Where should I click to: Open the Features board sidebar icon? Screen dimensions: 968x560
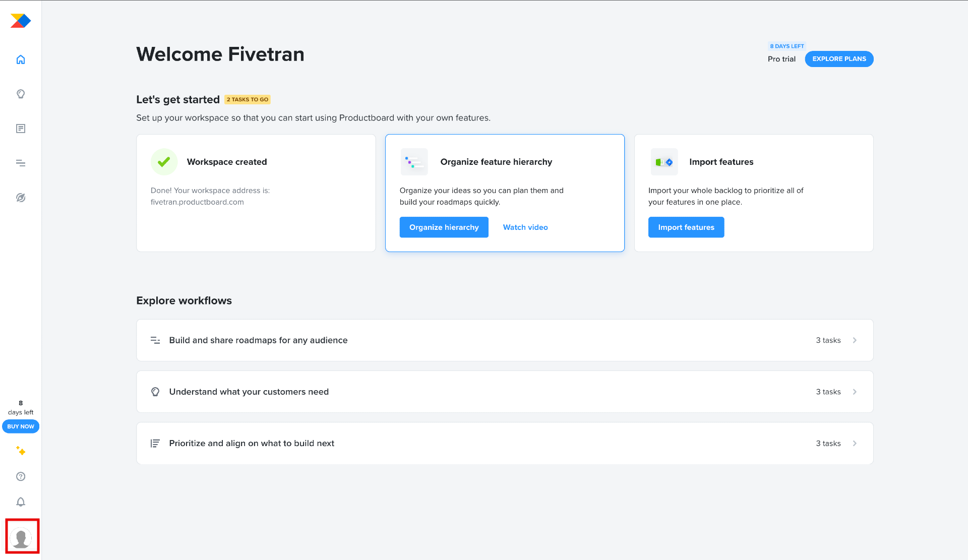click(x=21, y=129)
